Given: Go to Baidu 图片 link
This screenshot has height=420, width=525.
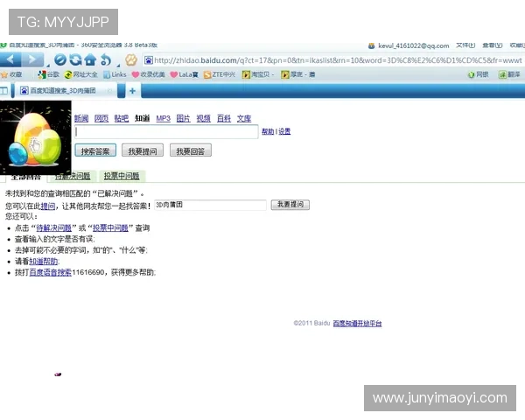Looking at the screenshot, I should (184, 118).
